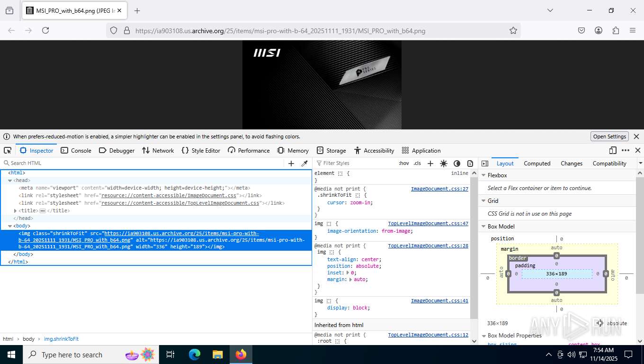Open the Style Editor tab

pyautogui.click(x=201, y=150)
